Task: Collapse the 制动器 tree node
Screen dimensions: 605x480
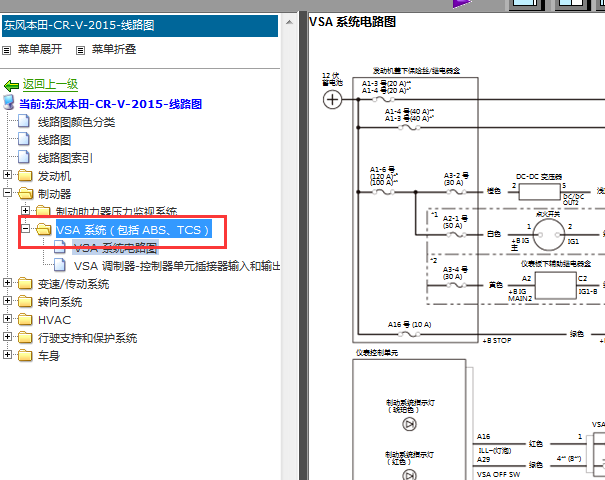Action: pyautogui.click(x=7, y=193)
